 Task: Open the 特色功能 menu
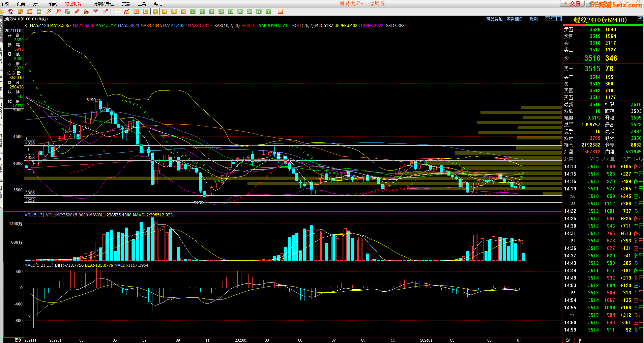pyautogui.click(x=73, y=4)
